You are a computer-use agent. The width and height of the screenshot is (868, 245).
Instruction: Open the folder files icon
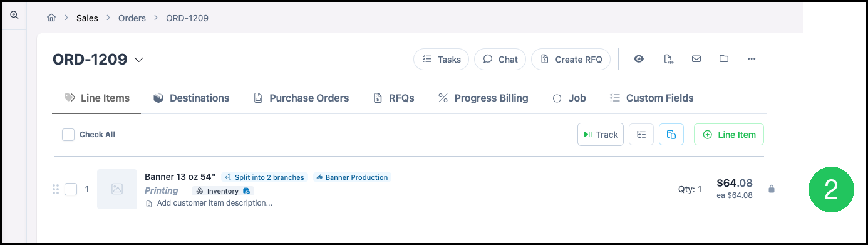[x=724, y=59]
